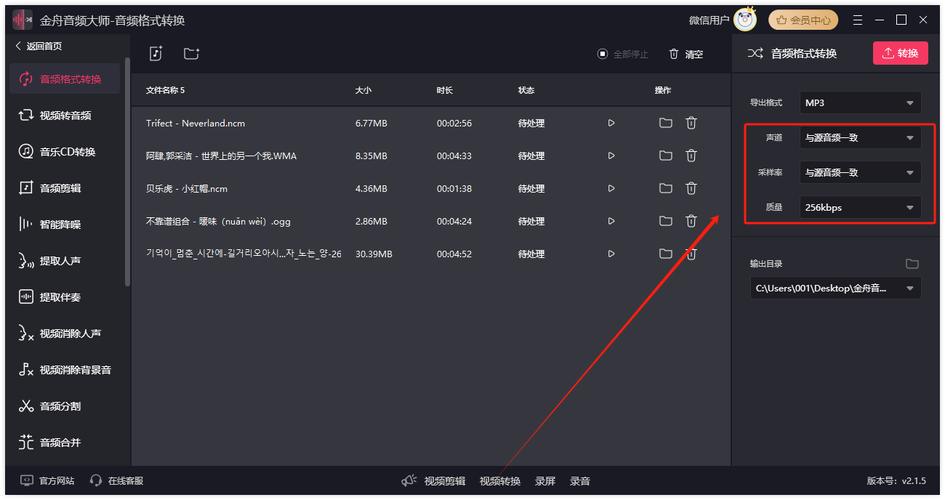Click the 时长 column header
The width and height of the screenshot is (945, 500).
(x=445, y=90)
